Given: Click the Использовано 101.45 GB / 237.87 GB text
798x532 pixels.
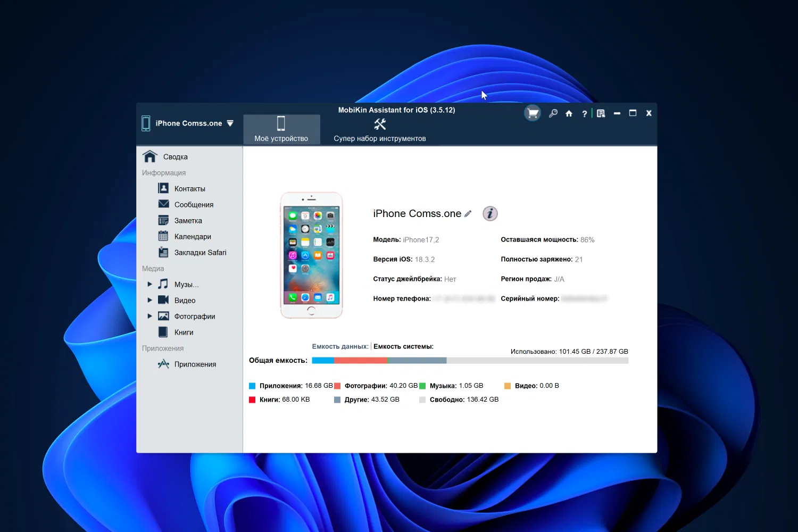Looking at the screenshot, I should pos(569,352).
